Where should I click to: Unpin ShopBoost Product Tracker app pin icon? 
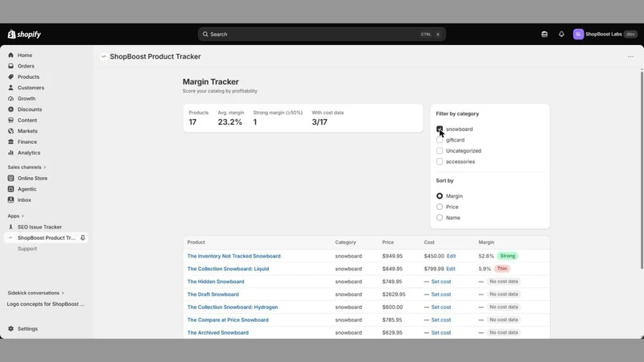[83, 237]
